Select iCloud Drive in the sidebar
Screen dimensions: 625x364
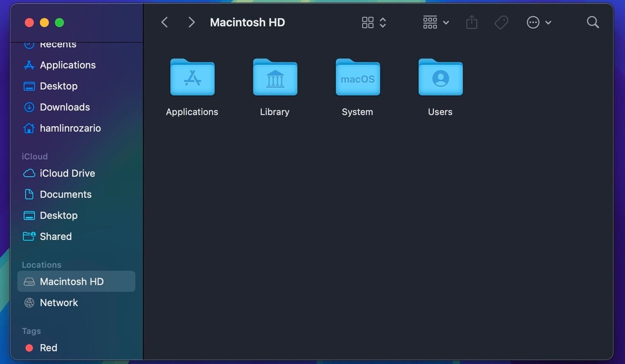tap(76, 173)
